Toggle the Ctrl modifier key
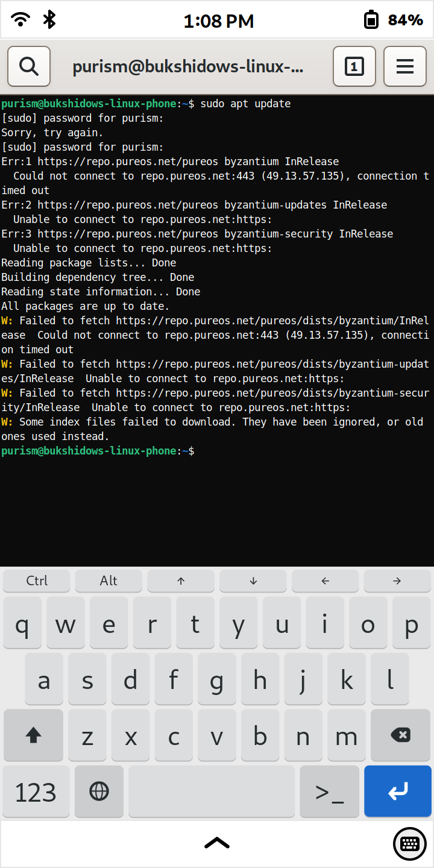434x868 pixels. pos(37,581)
